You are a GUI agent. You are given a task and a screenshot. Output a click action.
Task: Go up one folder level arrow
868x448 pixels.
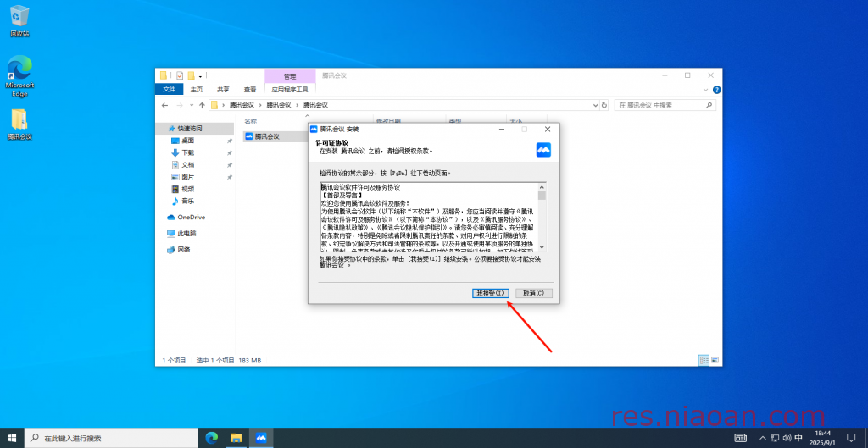click(202, 105)
